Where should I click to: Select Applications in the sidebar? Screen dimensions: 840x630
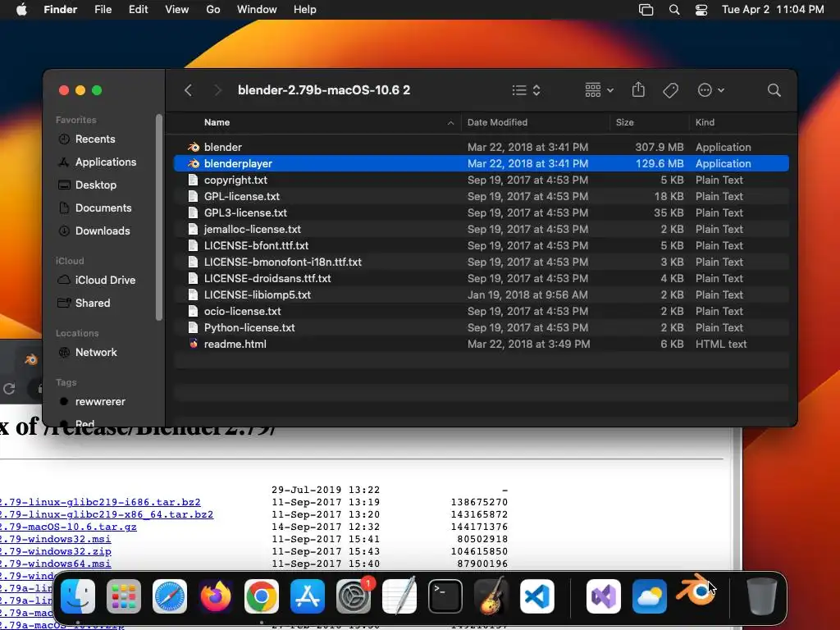(x=106, y=162)
